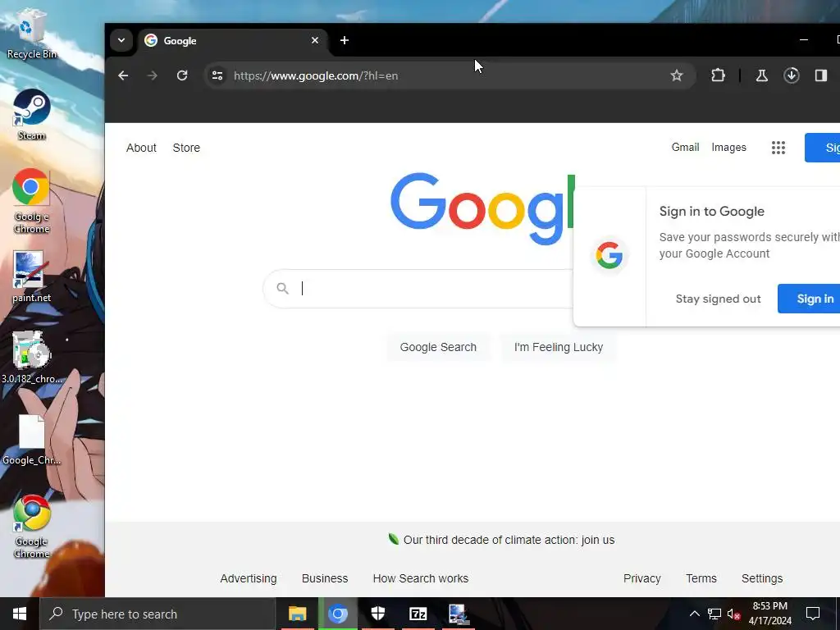The width and height of the screenshot is (840, 630).
Task: Open a new tab with plus button
Action: pos(345,40)
